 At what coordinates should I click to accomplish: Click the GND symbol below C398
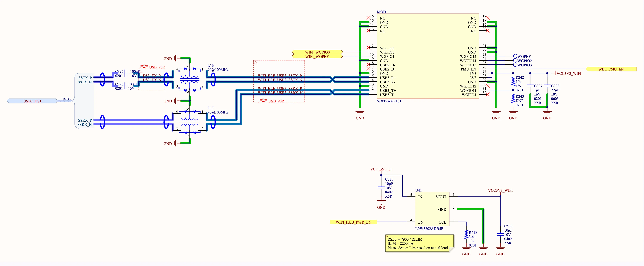[x=547, y=115]
